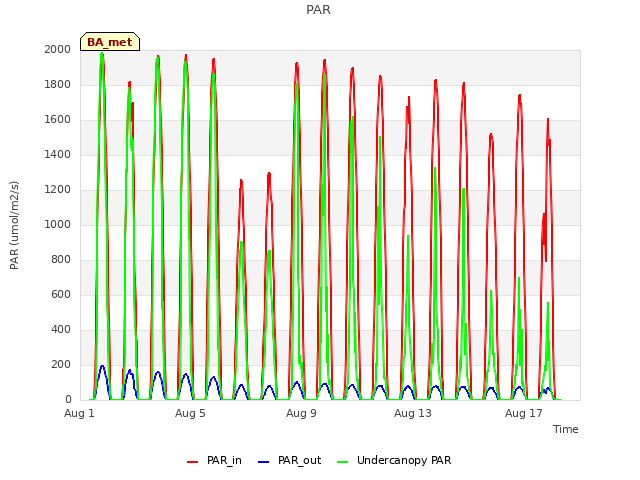The height and width of the screenshot is (480, 640).
Task: Click the 2000 y-axis tick label
Action: tap(58, 49)
